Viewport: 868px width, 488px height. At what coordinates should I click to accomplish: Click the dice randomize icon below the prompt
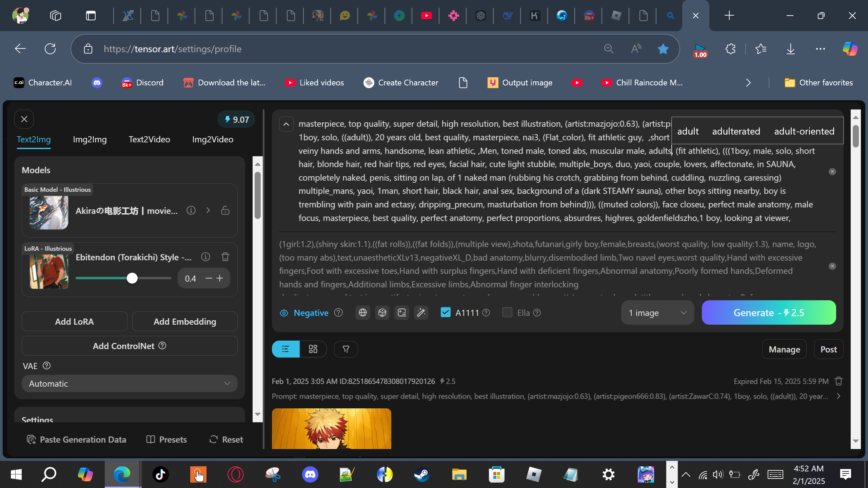point(382,312)
